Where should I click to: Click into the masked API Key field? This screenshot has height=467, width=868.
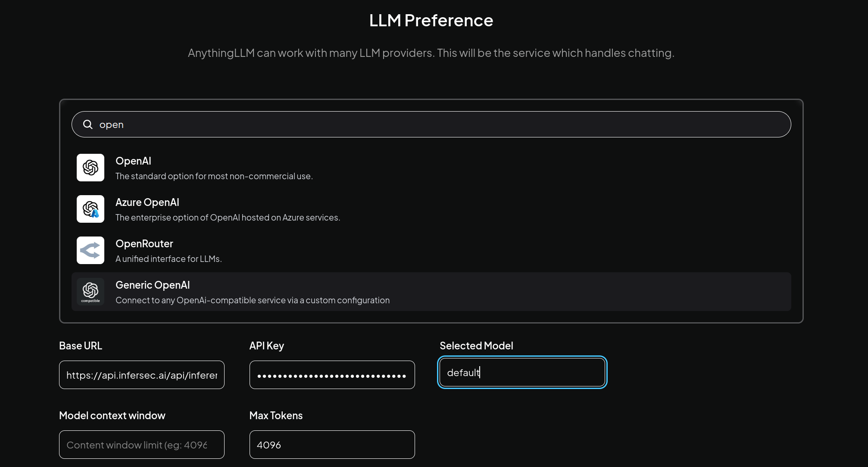click(332, 375)
